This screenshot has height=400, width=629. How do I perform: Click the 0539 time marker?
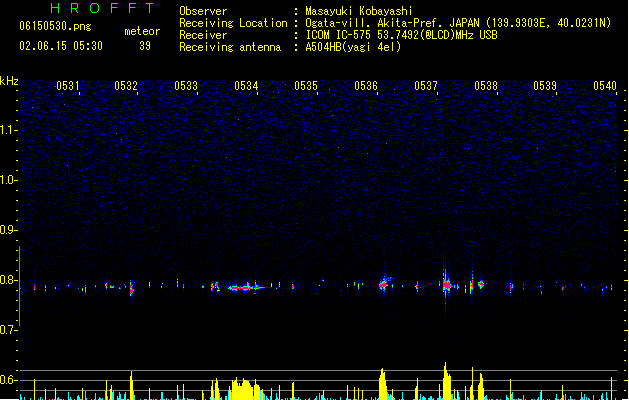coord(545,85)
